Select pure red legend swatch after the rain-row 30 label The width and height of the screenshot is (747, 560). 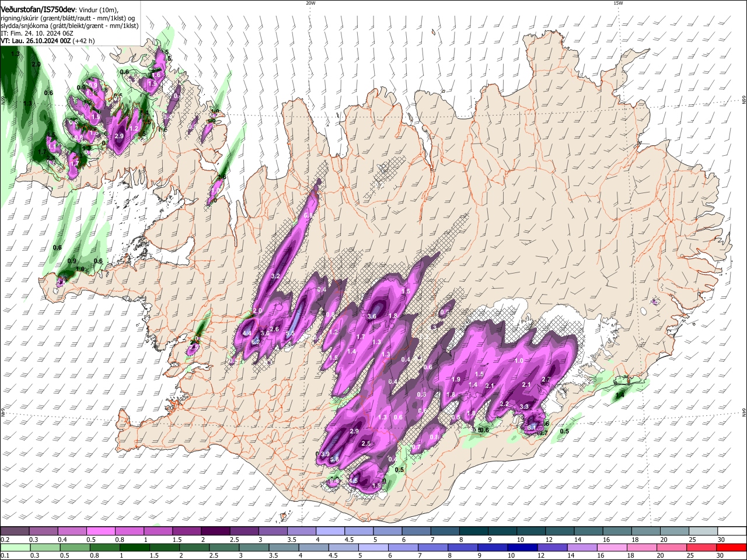pos(732,547)
